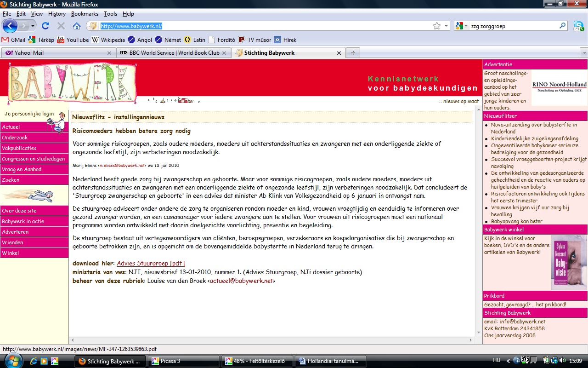Viewport: 588px width, 368px height.
Task: Open the search engine dropdown
Action: pyautogui.click(x=461, y=26)
